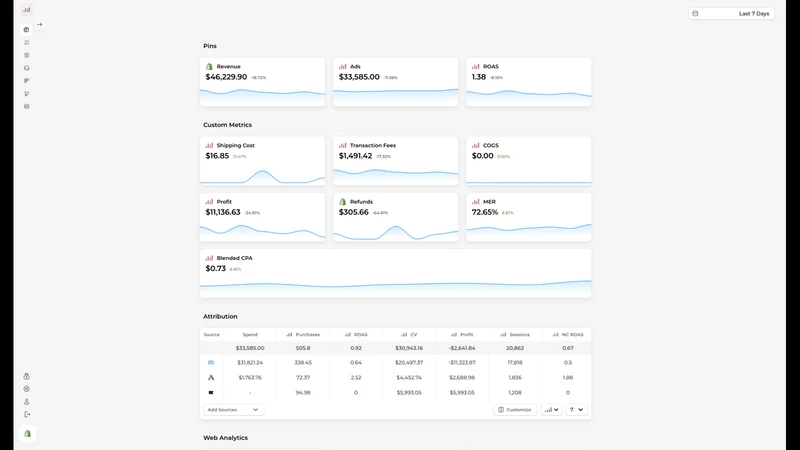Sort by Spend column header
800x450 pixels.
pos(250,335)
